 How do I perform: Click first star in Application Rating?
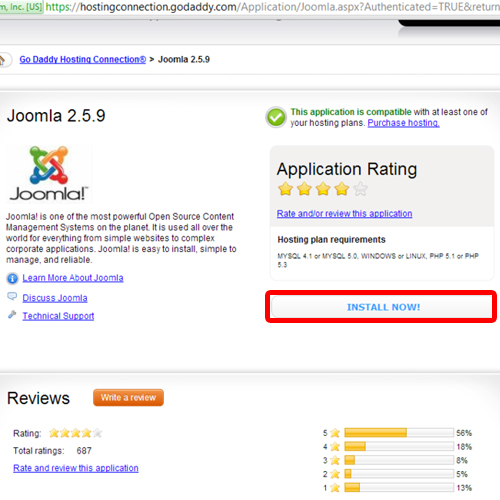point(285,189)
